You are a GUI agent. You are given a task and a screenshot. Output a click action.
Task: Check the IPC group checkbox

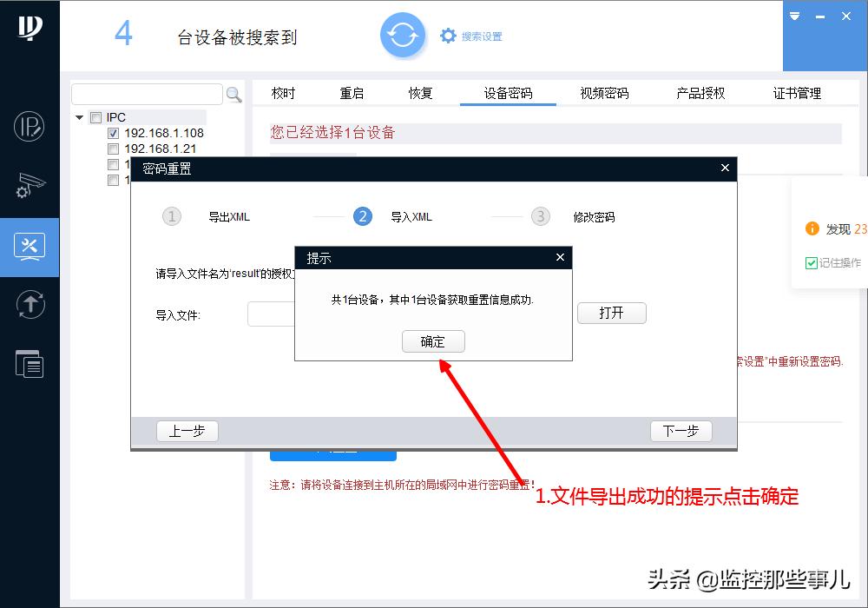[97, 116]
